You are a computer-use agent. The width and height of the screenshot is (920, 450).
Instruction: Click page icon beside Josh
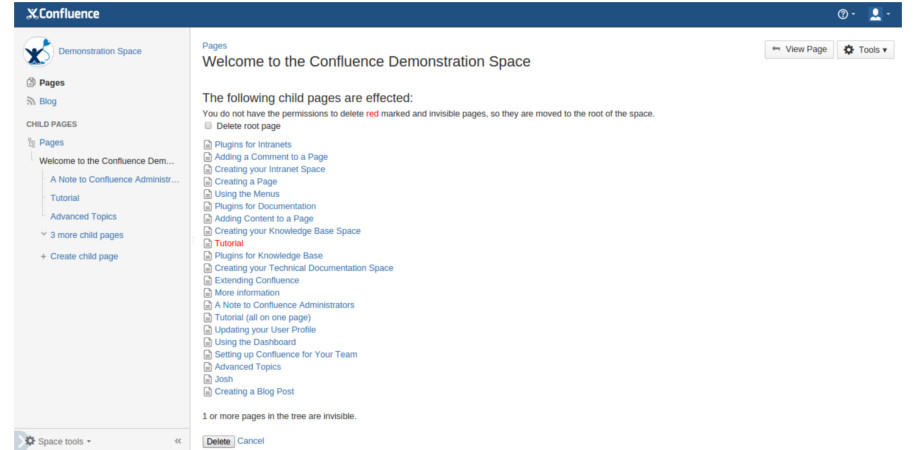[207, 379]
